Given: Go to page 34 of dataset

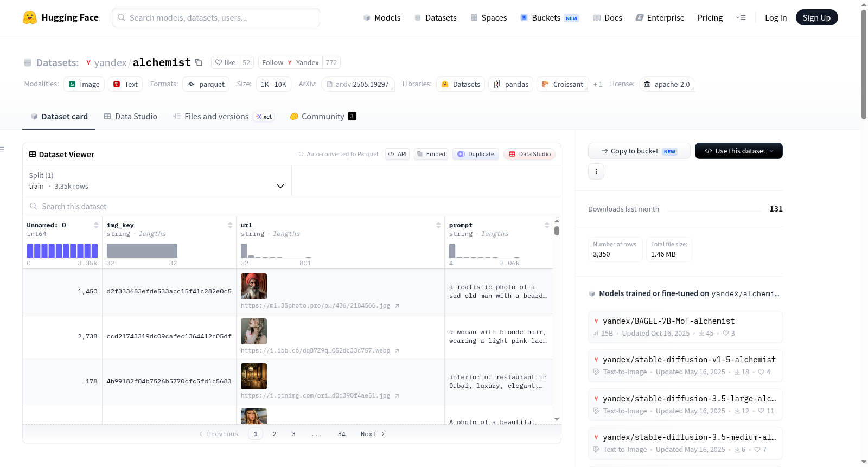Looking at the screenshot, I should (342, 434).
